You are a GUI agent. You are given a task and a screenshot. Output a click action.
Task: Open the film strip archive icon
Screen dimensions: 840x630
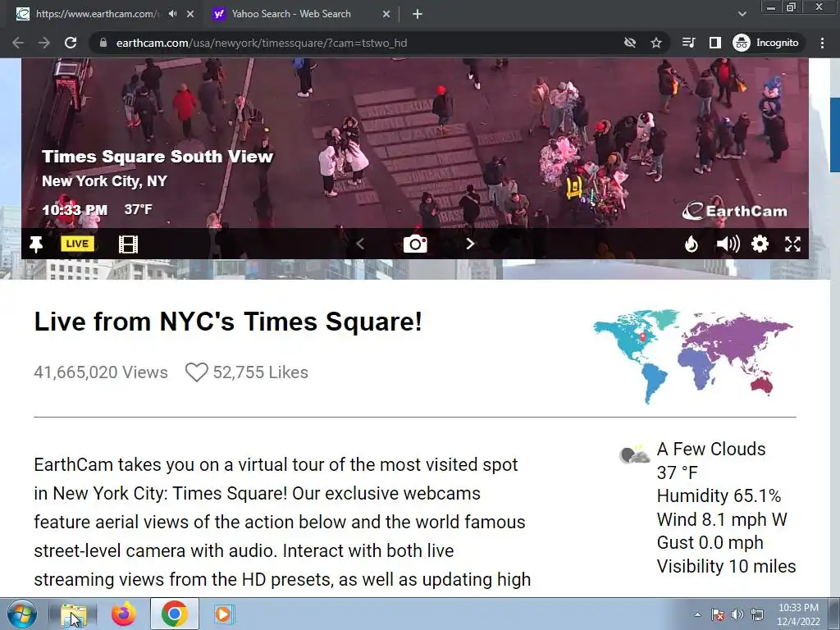[128, 244]
